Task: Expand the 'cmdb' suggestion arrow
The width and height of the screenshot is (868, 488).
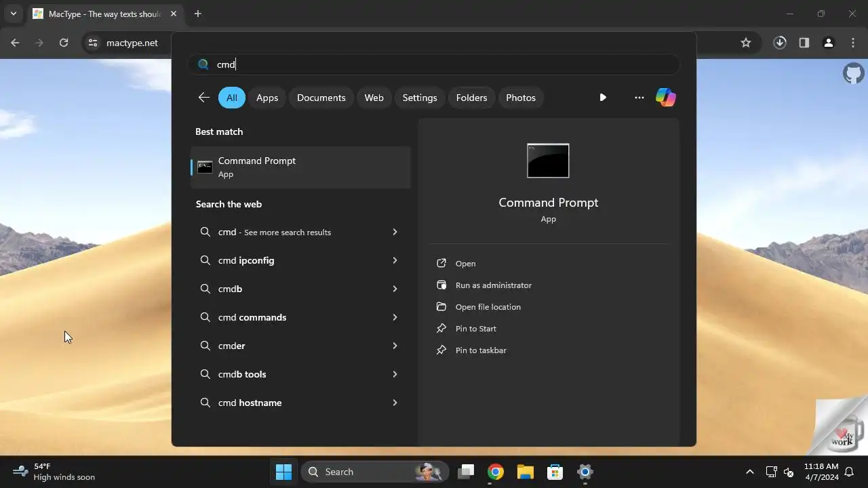Action: click(395, 289)
